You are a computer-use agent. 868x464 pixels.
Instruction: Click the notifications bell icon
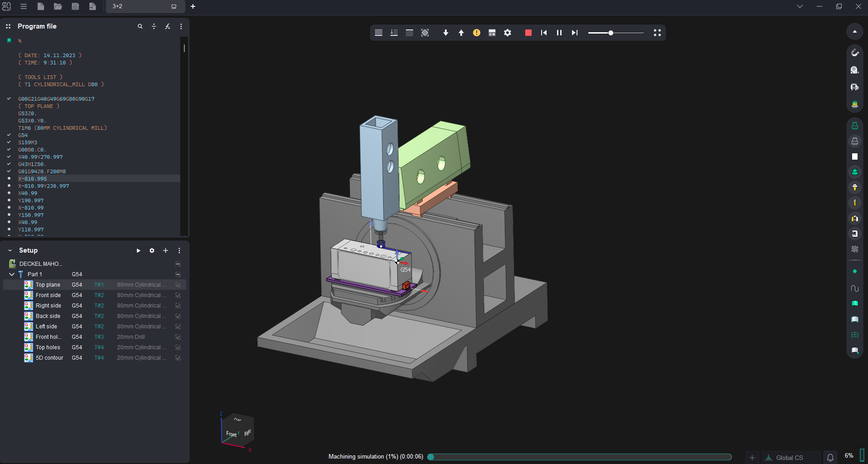point(830,458)
